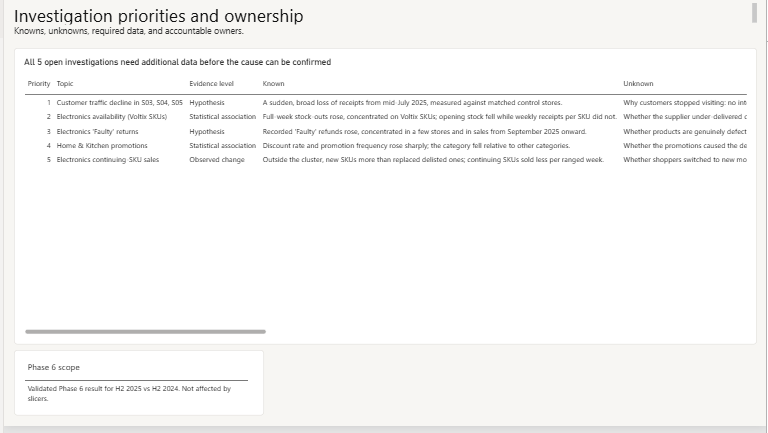Click 'Whether shoppers switched to new' cell
Screen dimensions: 768x433
click(685, 160)
